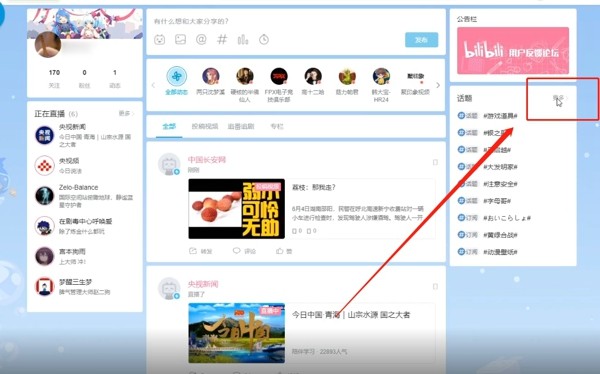Screen dimensions: 600x374
Task: Click the Zelo-Balance streamer name
Action: pyautogui.click(x=78, y=187)
